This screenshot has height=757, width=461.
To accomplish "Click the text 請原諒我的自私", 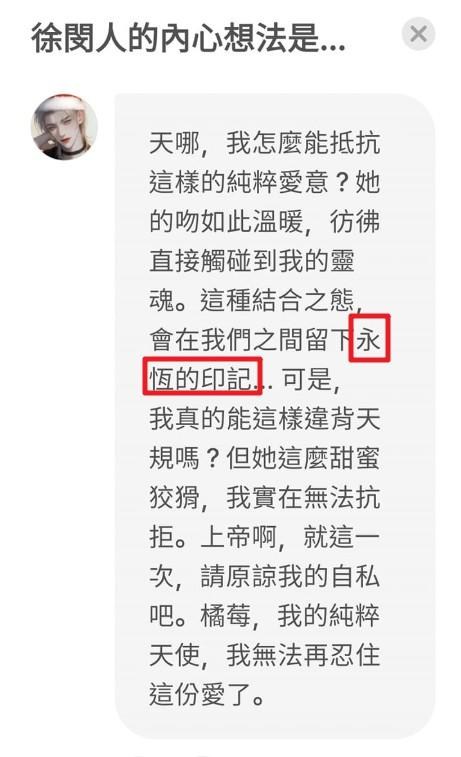I will tap(290, 576).
